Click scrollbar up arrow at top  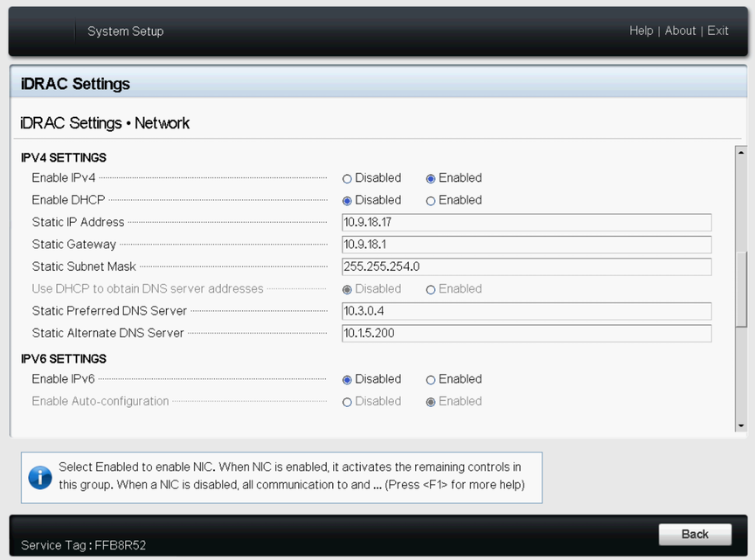[x=741, y=152]
